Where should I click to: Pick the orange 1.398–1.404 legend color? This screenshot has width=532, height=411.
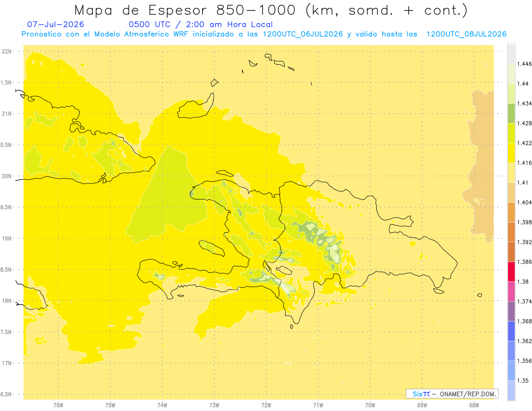tap(511, 212)
